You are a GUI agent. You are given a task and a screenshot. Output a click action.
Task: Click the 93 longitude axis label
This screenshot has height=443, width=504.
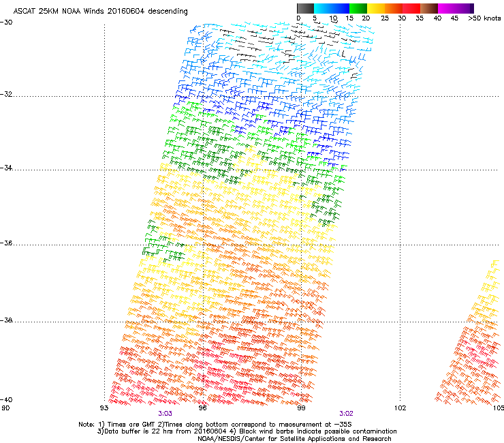click(x=104, y=408)
